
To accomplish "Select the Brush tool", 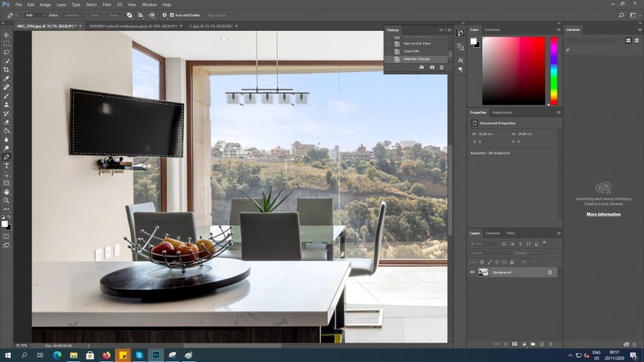I will point(6,96).
